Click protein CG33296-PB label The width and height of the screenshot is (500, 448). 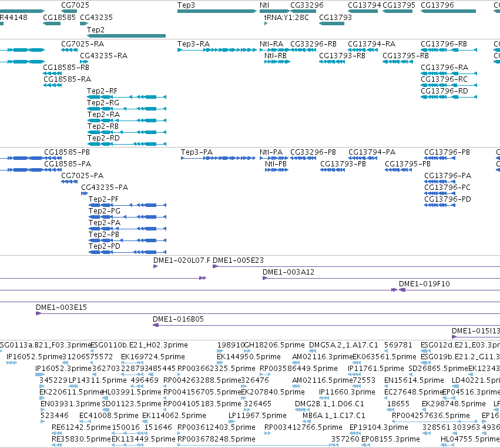pyautogui.click(x=313, y=152)
